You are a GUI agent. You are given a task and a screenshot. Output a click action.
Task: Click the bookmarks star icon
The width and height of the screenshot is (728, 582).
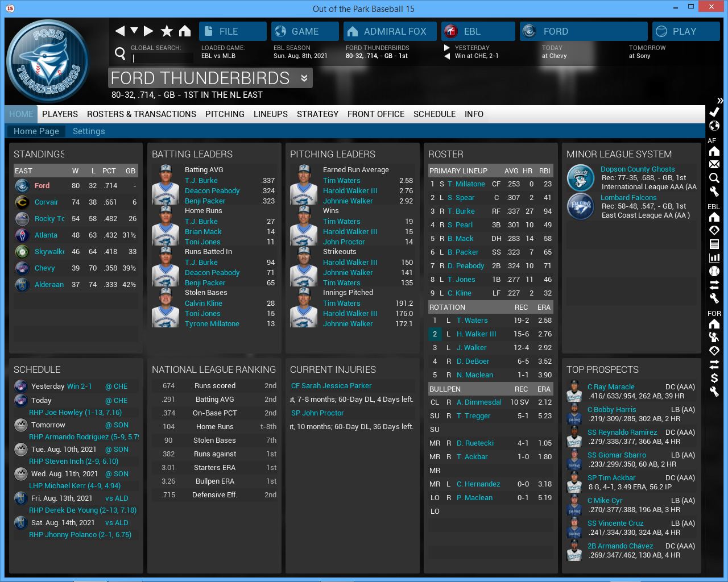[x=167, y=31]
